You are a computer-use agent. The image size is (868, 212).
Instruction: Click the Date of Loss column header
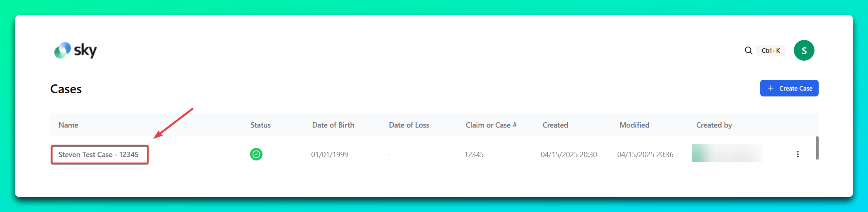pyautogui.click(x=409, y=125)
